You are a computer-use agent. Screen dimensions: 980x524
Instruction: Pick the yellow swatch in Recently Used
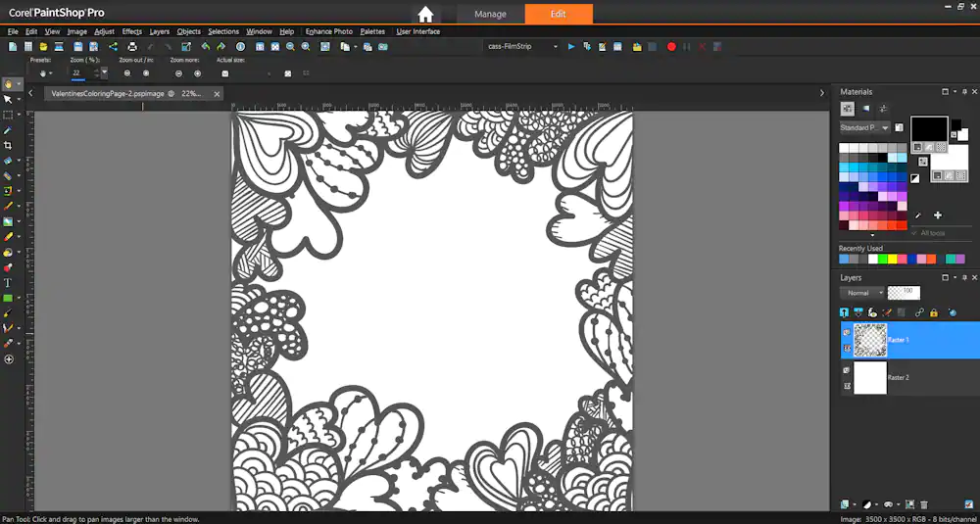[x=893, y=260]
